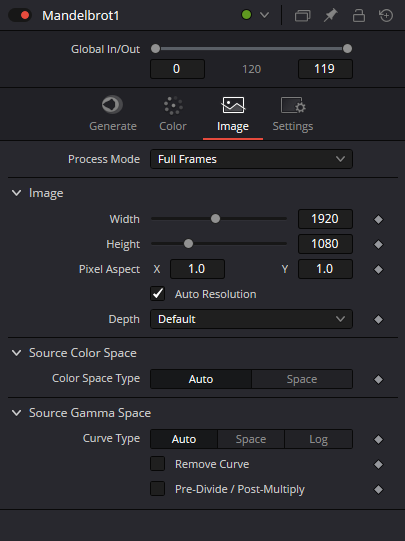Add keyframe for Color Space Type
Screen dimensions: 405x541
[x=378, y=380]
